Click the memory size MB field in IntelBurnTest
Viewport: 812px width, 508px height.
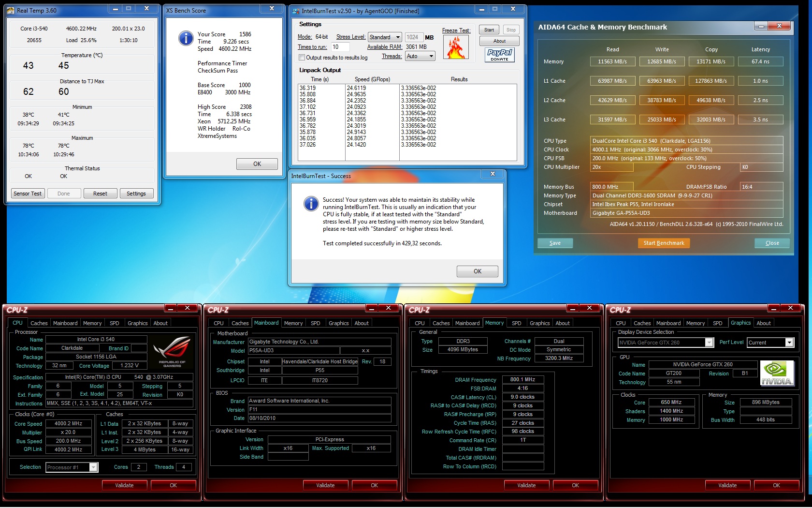(x=414, y=37)
